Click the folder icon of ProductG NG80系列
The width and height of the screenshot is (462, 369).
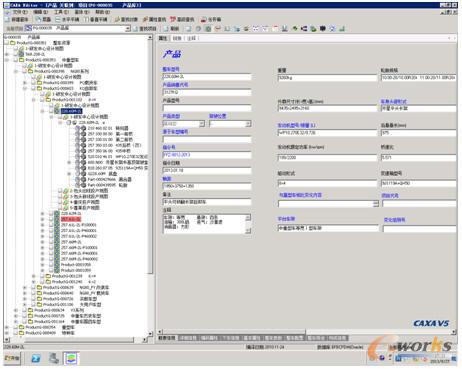(x=30, y=71)
